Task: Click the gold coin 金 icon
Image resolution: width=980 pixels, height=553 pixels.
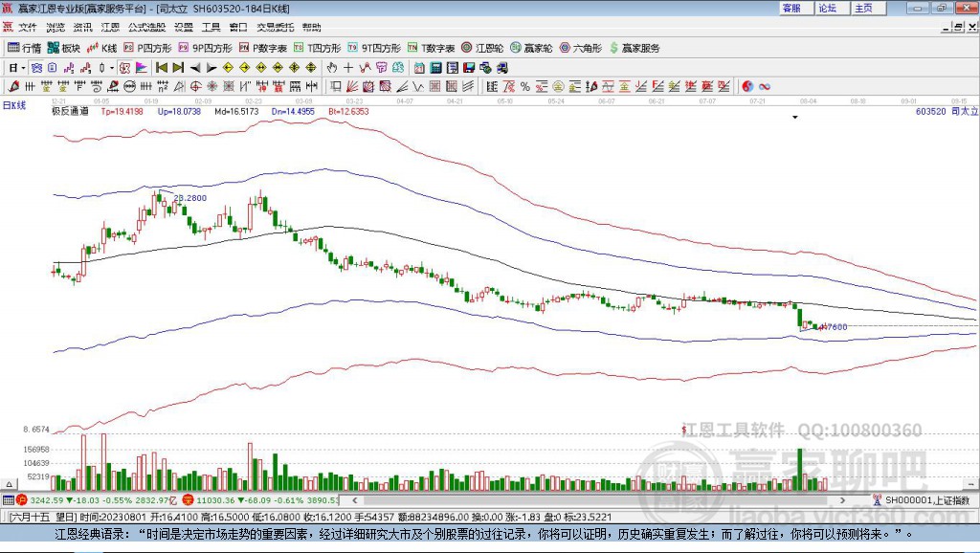Action: coord(558,86)
